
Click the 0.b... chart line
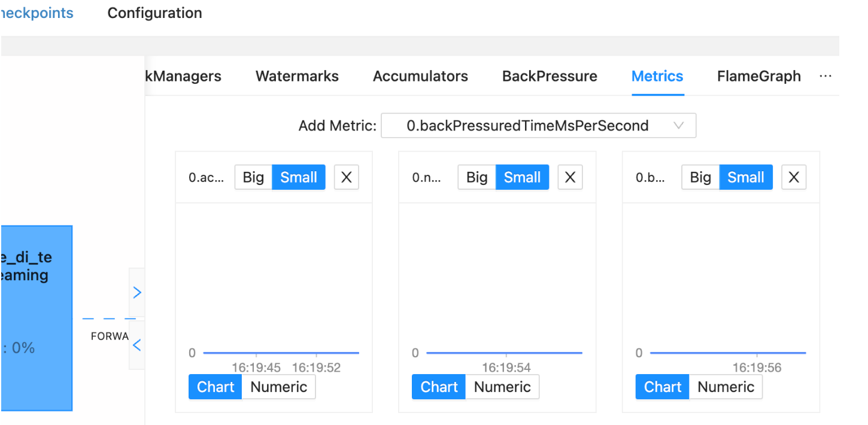click(727, 353)
